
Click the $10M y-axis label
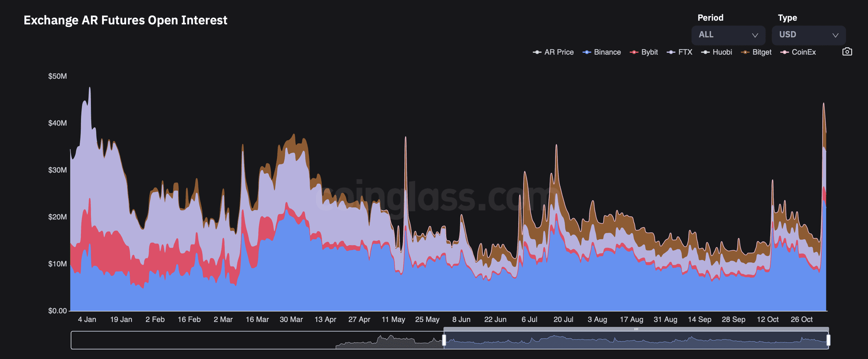[57, 264]
